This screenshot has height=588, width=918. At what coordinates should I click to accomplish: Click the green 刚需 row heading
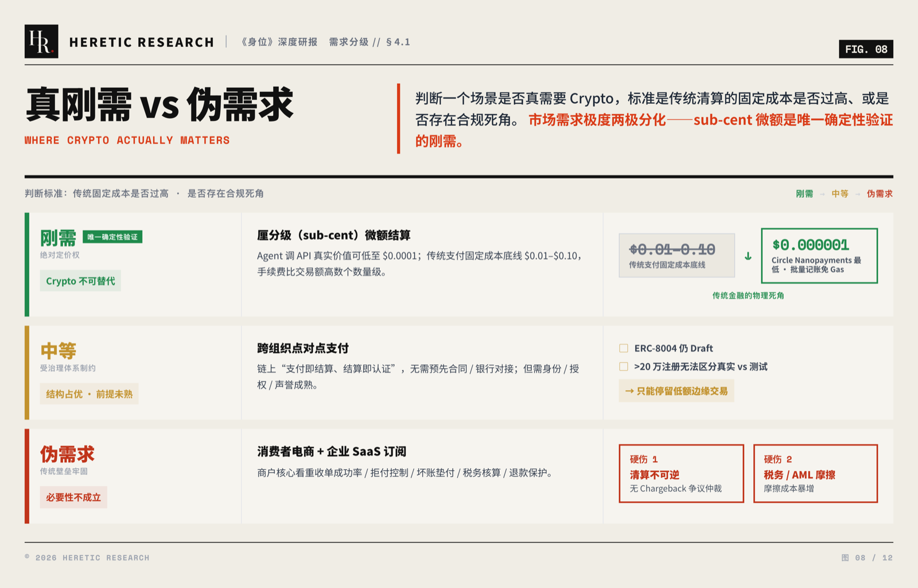coord(58,237)
